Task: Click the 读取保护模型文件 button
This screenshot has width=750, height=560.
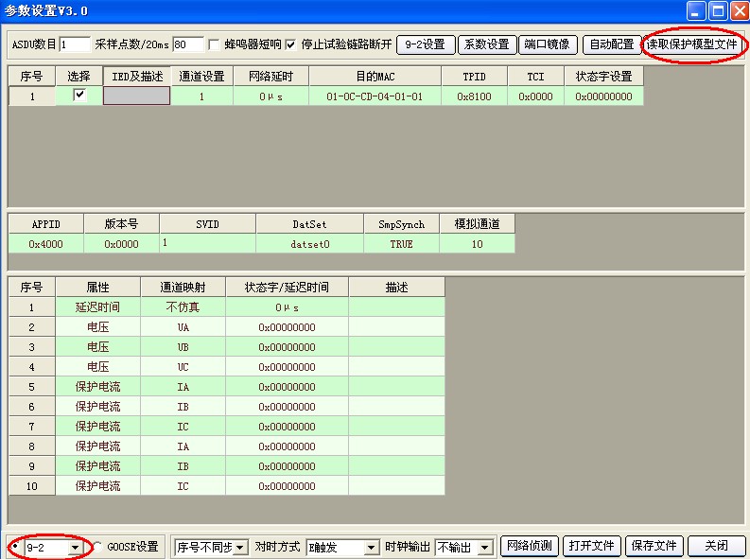Action: [691, 44]
